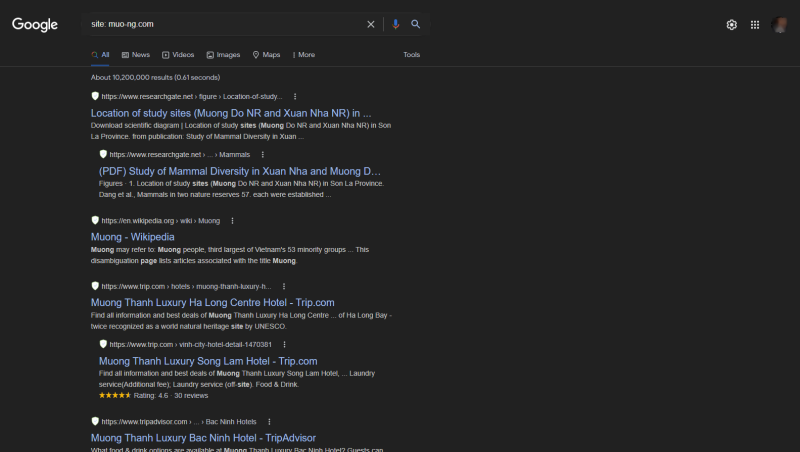Click shield icon beside en.wikipedia.org URL
This screenshot has height=452, width=800.
click(95, 220)
